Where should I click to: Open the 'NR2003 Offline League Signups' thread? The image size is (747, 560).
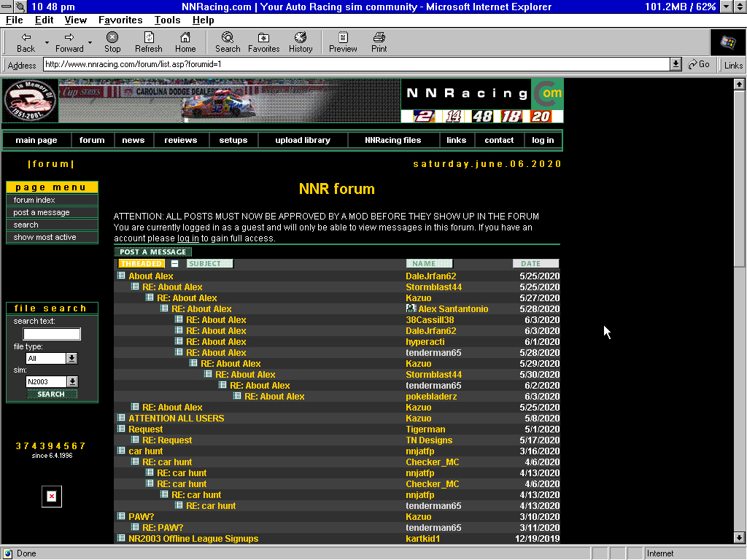pyautogui.click(x=193, y=539)
